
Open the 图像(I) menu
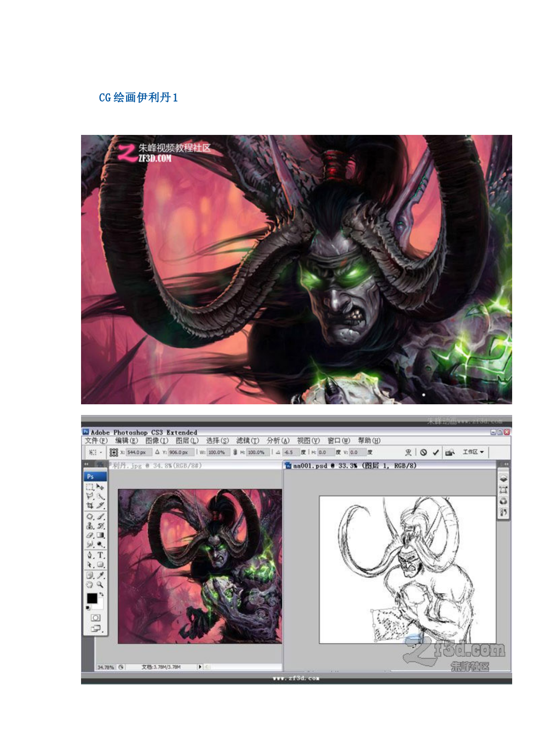(156, 440)
